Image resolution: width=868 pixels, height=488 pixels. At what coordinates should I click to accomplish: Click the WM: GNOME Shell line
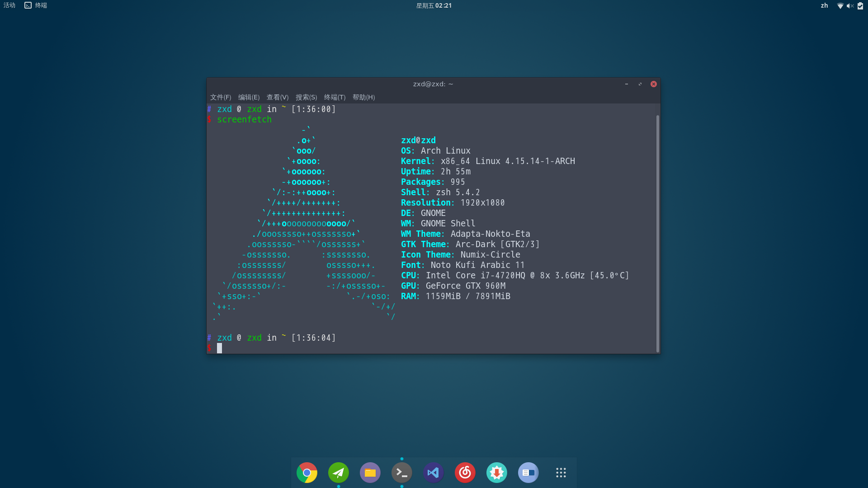(x=439, y=224)
